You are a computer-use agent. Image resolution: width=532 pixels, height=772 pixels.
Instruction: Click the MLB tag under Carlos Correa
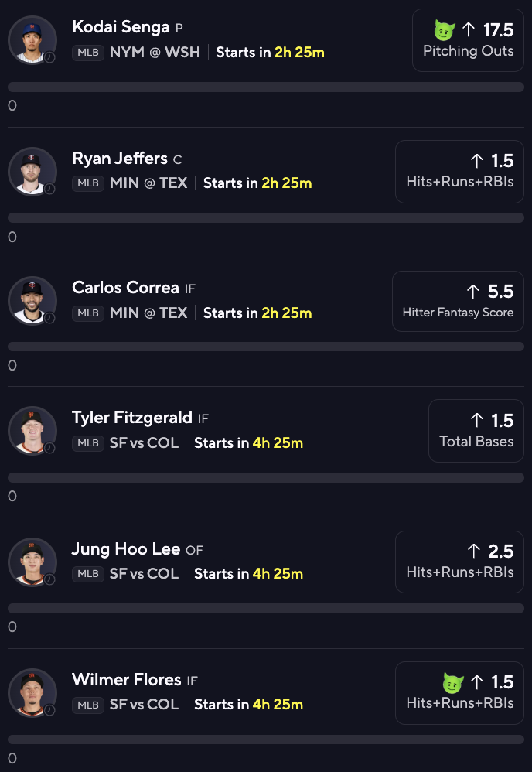click(88, 313)
